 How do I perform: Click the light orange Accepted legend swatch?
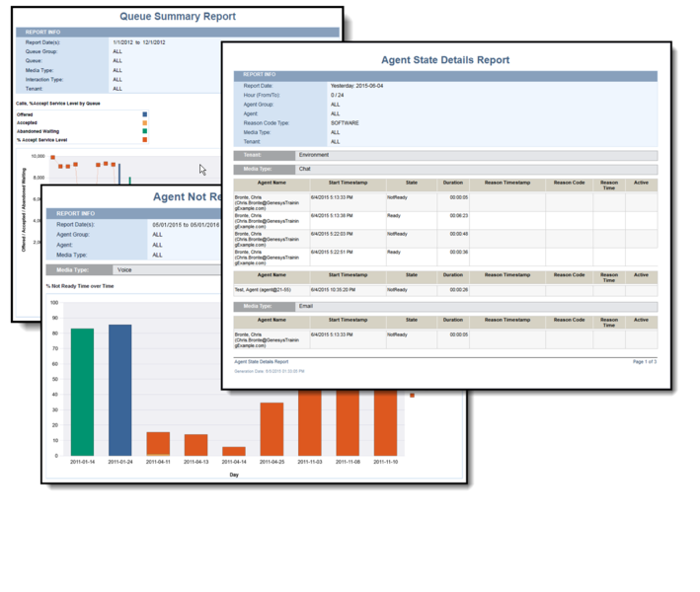pos(144,122)
